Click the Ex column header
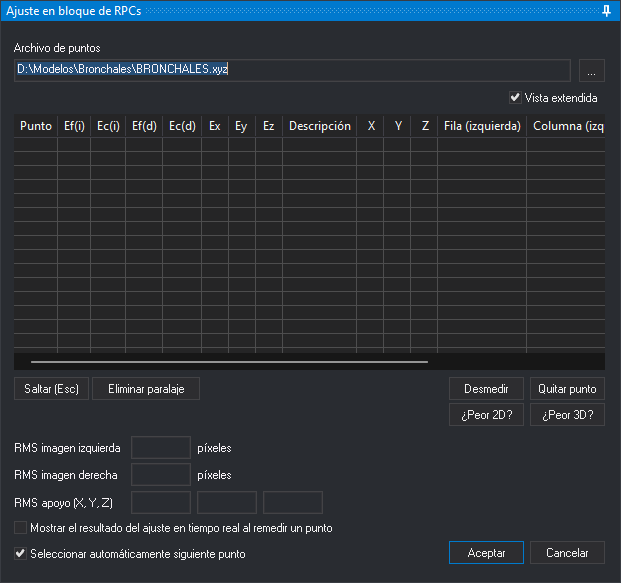This screenshot has width=621, height=583. pyautogui.click(x=215, y=126)
